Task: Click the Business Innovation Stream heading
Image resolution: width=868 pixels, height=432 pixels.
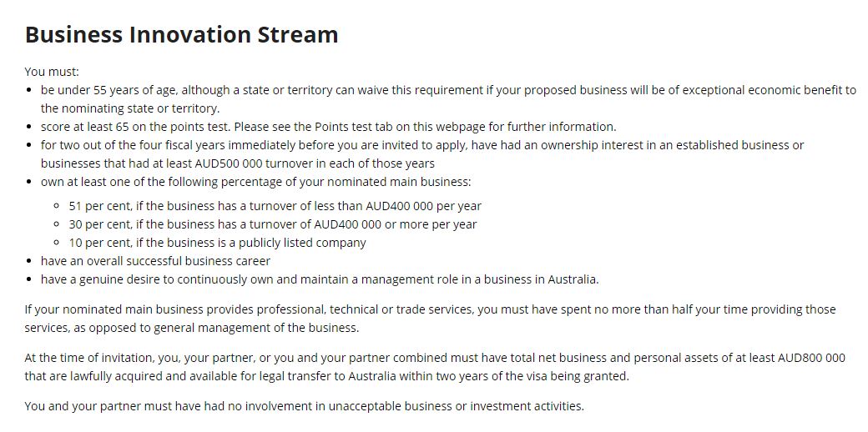Action: click(x=182, y=34)
